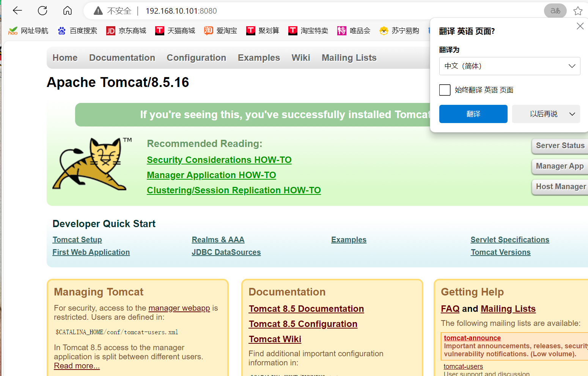Click the Host Manager button

(x=560, y=187)
